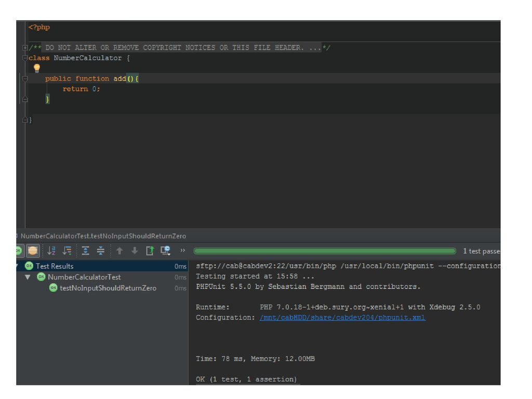Collapse all test result nodes
Viewport: 532px width, 399px height.
[x=101, y=251]
